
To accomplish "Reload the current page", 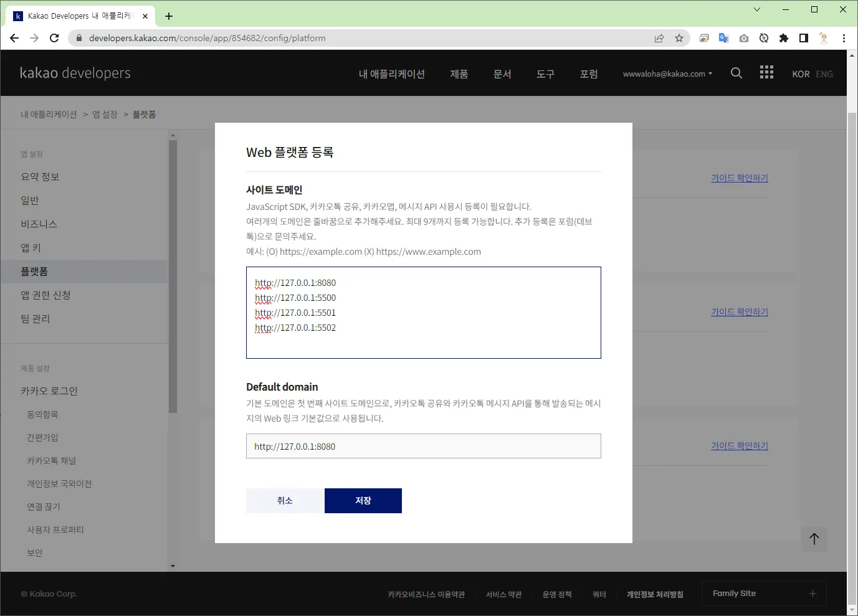I will [54, 38].
